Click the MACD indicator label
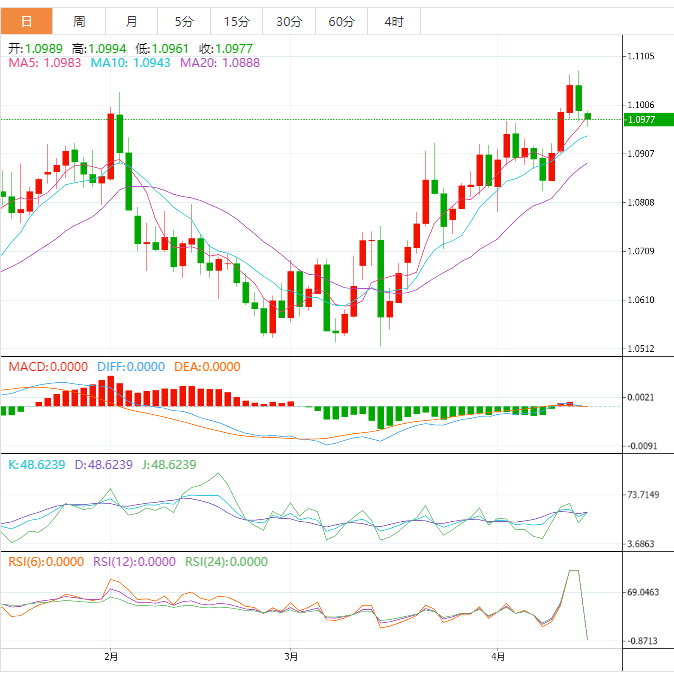The image size is (674, 679). click(48, 367)
